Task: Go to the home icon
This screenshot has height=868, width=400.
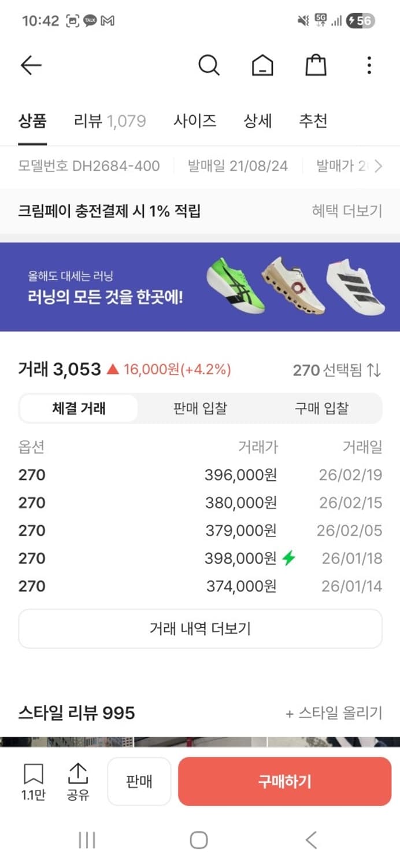Action: [x=262, y=65]
